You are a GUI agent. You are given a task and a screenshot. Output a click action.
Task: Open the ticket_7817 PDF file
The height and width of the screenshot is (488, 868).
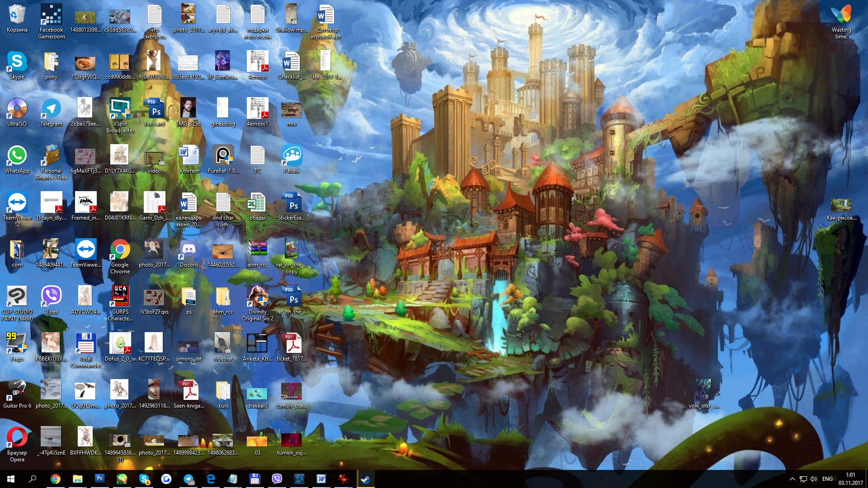292,348
